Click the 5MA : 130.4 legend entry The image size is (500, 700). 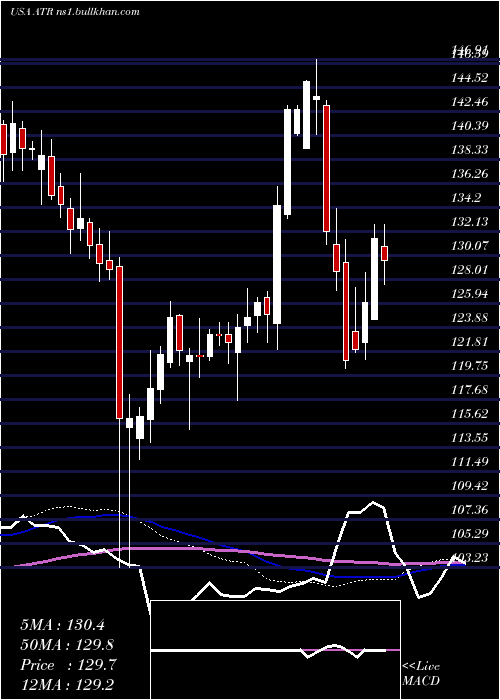pyautogui.click(x=62, y=625)
